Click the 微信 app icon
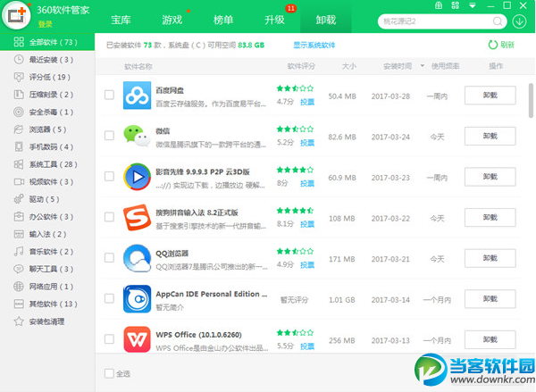The image size is (536, 392). click(x=137, y=136)
